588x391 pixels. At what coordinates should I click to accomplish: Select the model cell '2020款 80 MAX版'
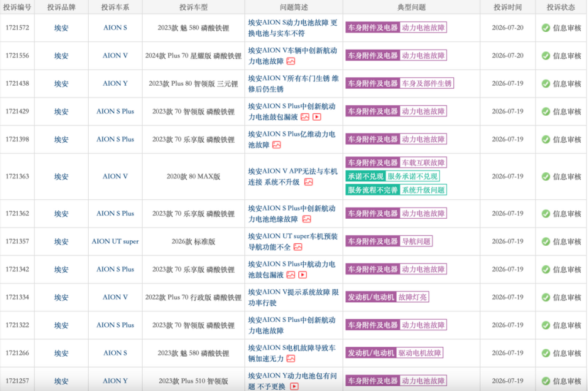tap(193, 177)
